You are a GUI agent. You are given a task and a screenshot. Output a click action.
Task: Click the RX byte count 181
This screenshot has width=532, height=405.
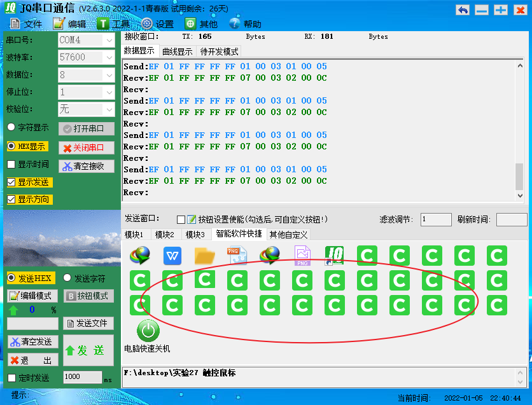pyautogui.click(x=326, y=37)
